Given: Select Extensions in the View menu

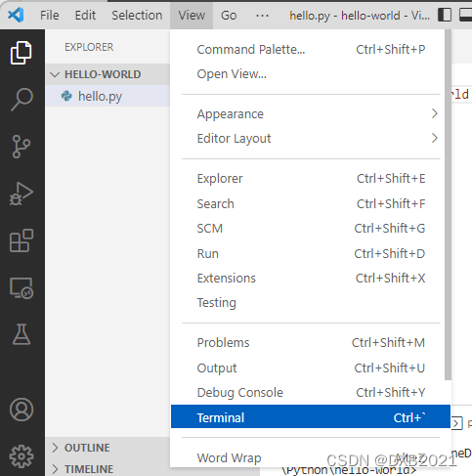Looking at the screenshot, I should tap(311, 279).
